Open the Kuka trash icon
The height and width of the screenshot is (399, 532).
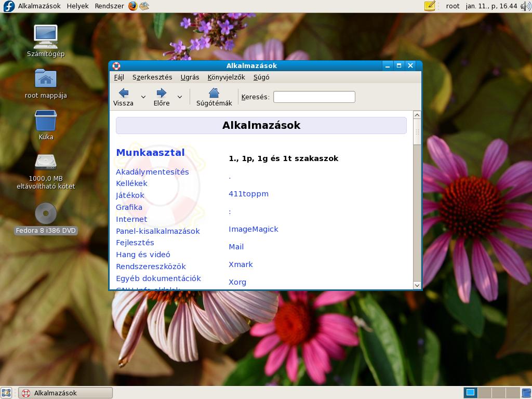point(46,121)
